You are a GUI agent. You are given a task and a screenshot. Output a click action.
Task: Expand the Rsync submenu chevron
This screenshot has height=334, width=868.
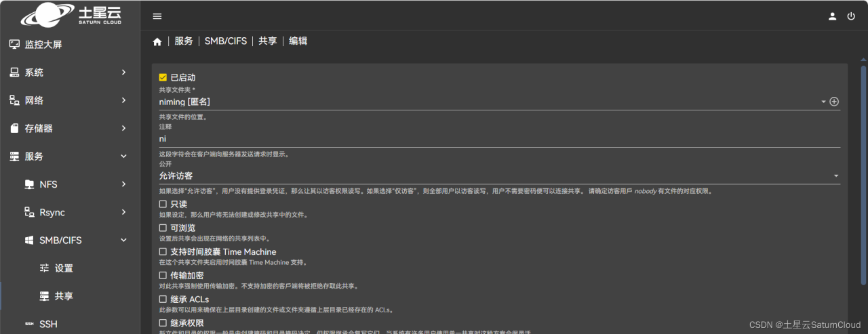coord(123,212)
